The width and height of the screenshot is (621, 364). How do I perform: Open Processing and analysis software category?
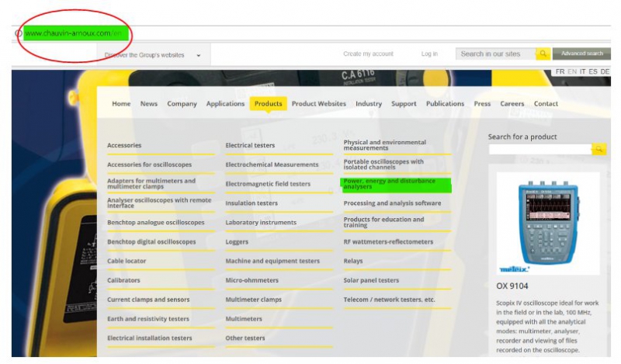pyautogui.click(x=392, y=203)
